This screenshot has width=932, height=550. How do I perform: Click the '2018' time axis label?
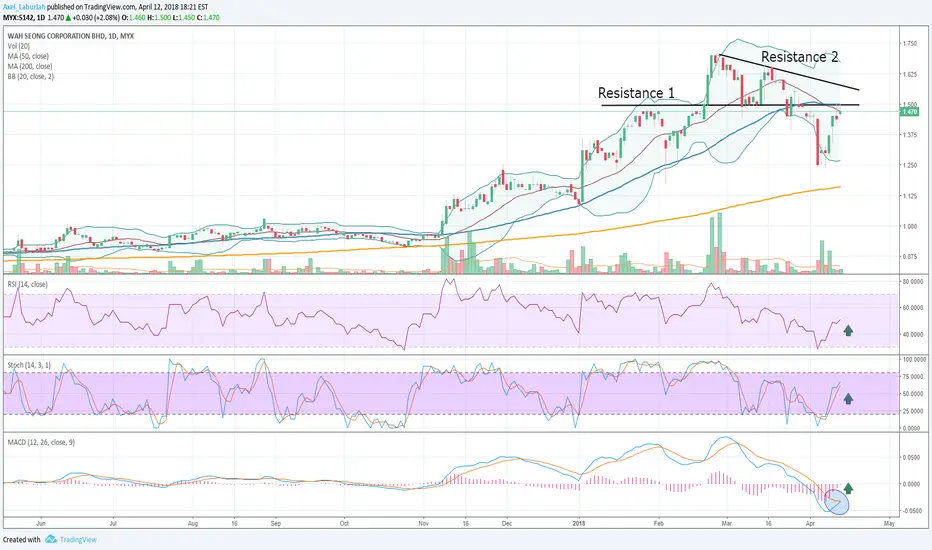click(580, 524)
